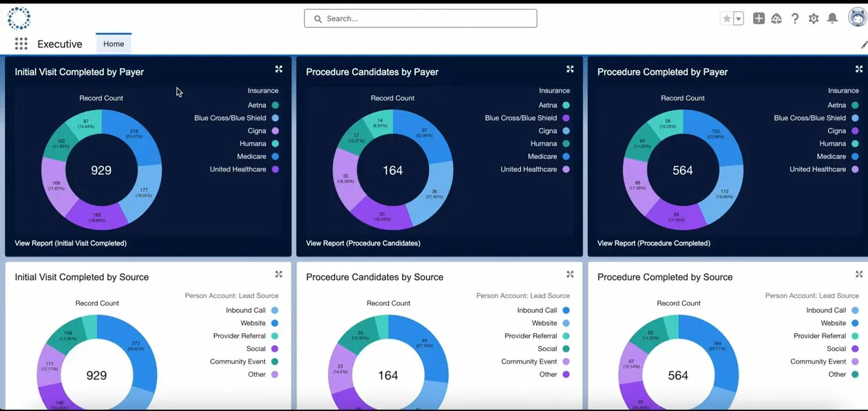Expand the Procedure Candidates by Payer chart
The width and height of the screenshot is (868, 411).
pyautogui.click(x=570, y=70)
